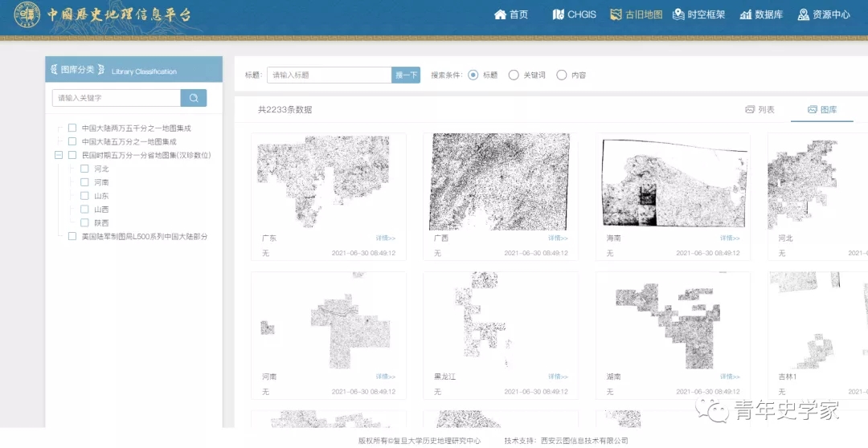
Task: Click the 数据库 chart icon
Action: click(x=746, y=14)
